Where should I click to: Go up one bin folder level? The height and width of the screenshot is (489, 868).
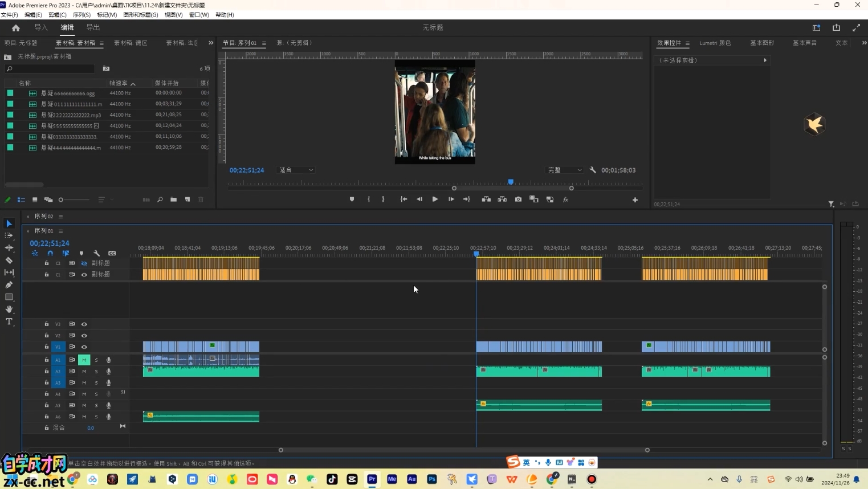tap(7, 57)
